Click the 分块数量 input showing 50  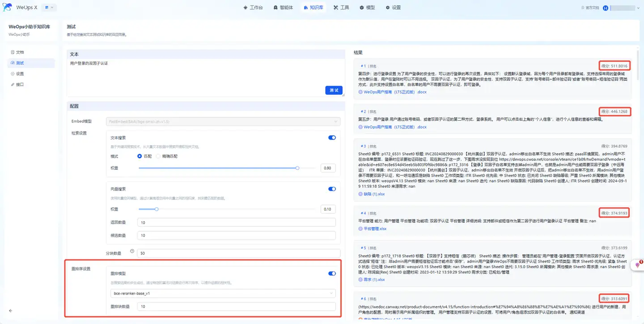(239, 254)
